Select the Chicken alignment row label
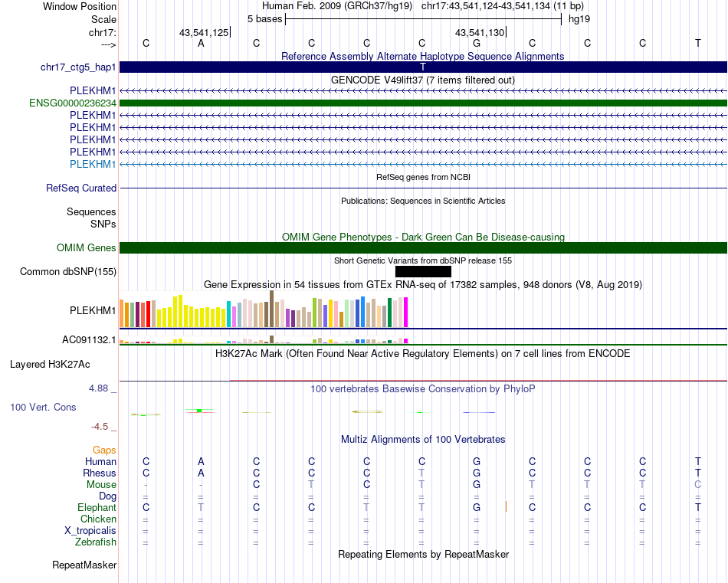This screenshot has height=583, width=728. click(x=98, y=519)
